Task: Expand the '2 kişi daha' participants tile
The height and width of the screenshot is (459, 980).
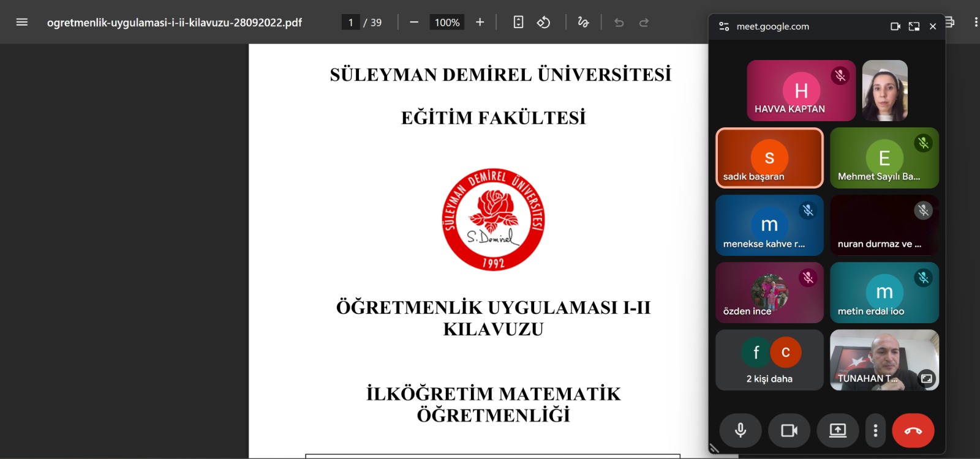Action: [x=769, y=360]
